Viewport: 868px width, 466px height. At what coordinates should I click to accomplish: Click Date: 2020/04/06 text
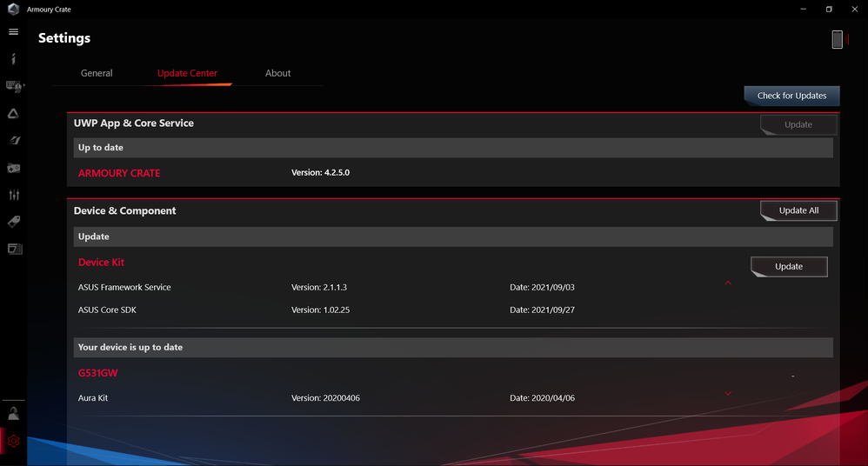click(542, 398)
